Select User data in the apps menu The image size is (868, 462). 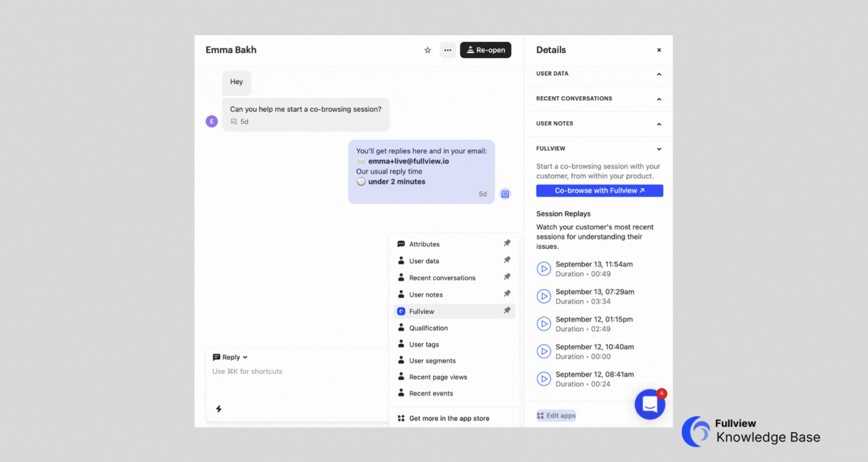tap(454, 261)
